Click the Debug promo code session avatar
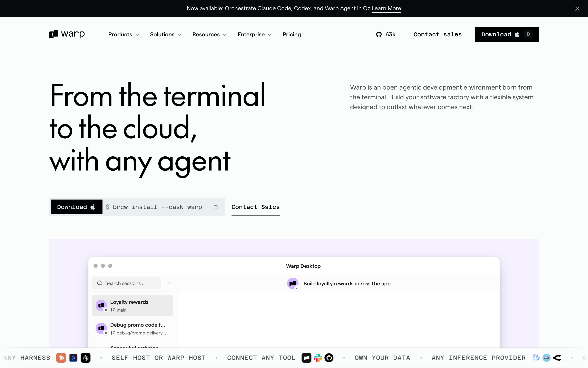 [x=101, y=329]
